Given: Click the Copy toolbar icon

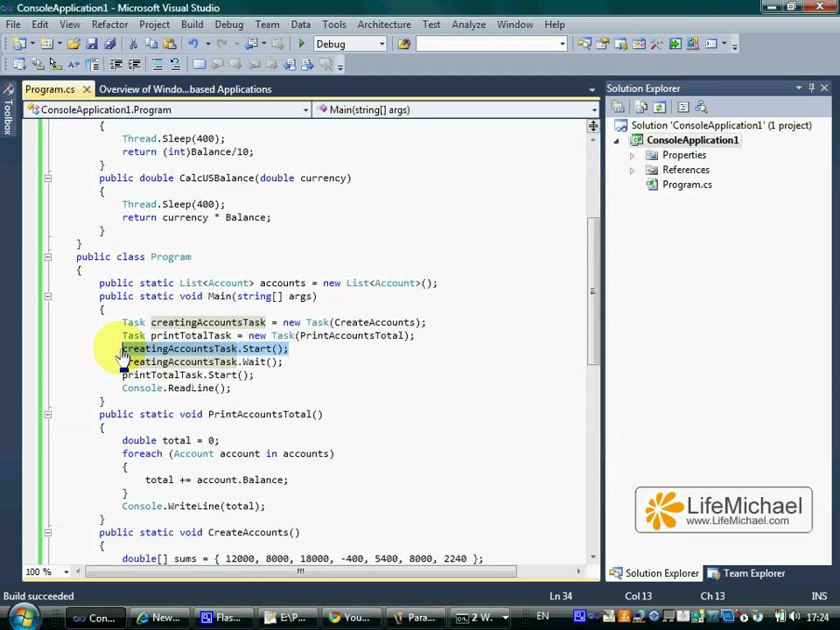Looking at the screenshot, I should click(x=151, y=44).
